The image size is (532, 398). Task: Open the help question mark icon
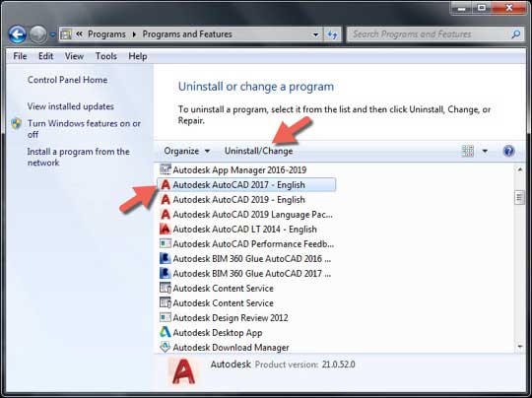[x=509, y=151]
